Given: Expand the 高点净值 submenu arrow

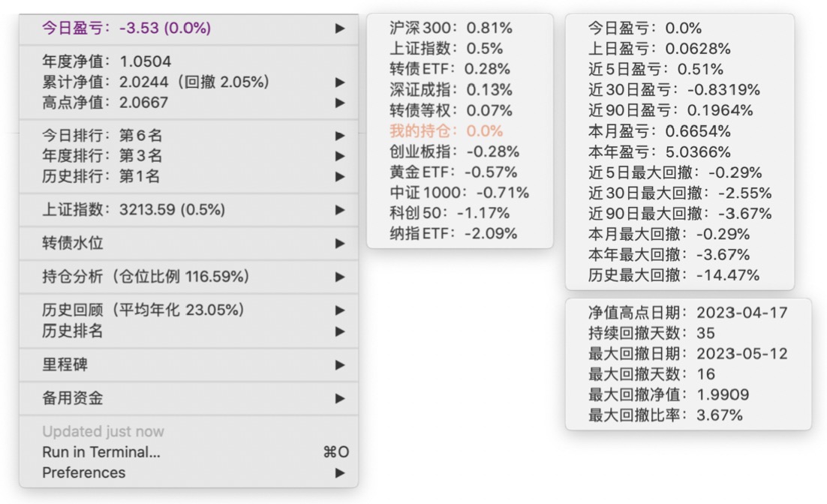Looking at the screenshot, I should [x=340, y=103].
